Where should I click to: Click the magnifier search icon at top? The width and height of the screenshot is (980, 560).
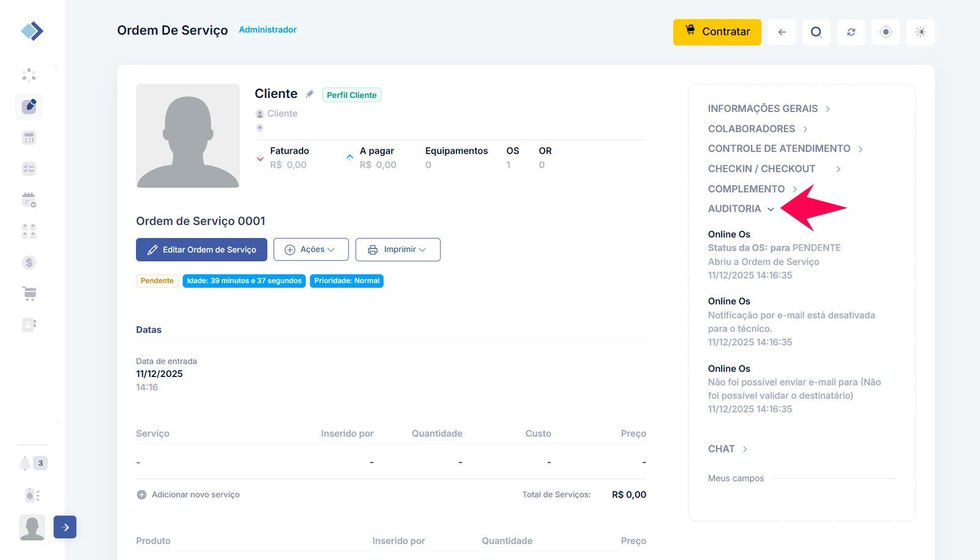coord(816,32)
